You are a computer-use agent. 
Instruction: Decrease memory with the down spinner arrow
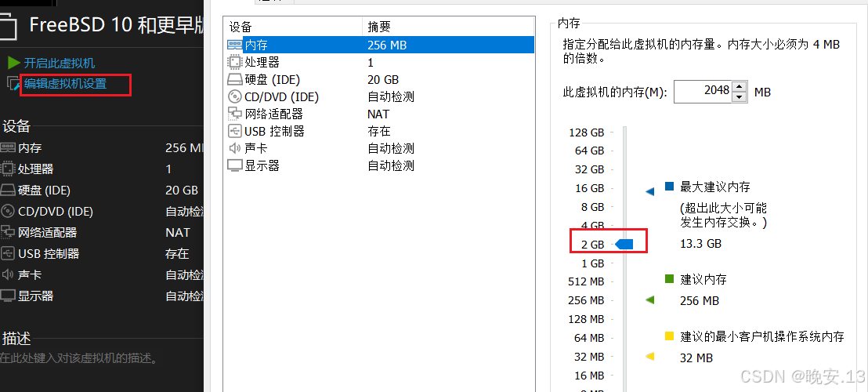pos(740,97)
